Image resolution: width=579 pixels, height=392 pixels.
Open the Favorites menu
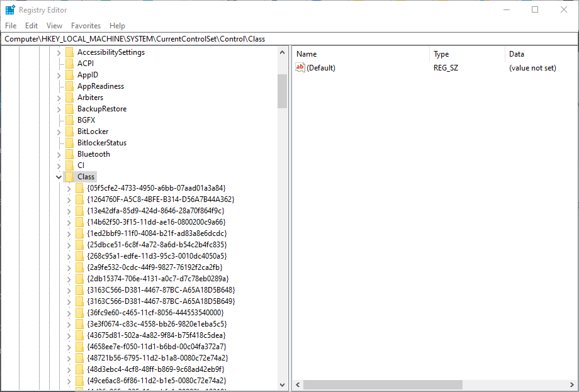click(86, 25)
